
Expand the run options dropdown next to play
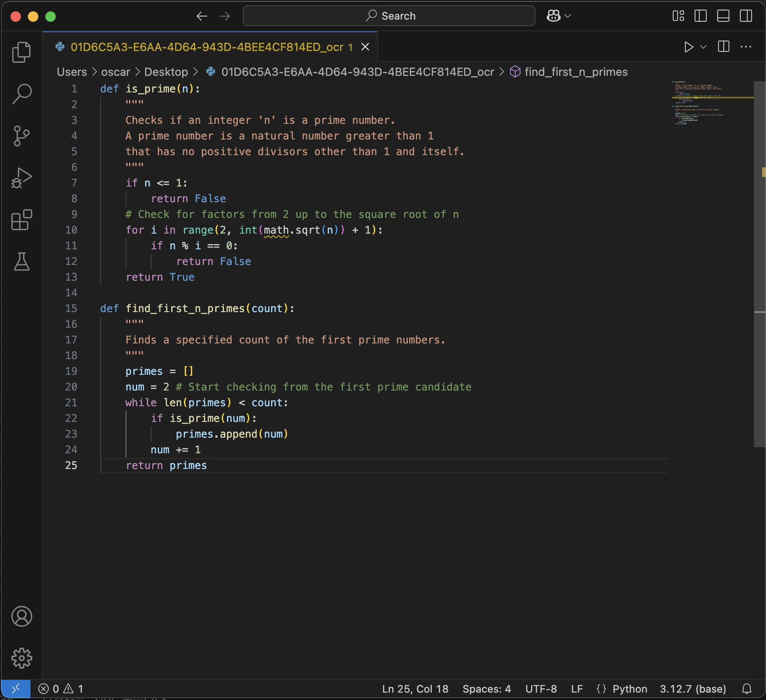(702, 47)
